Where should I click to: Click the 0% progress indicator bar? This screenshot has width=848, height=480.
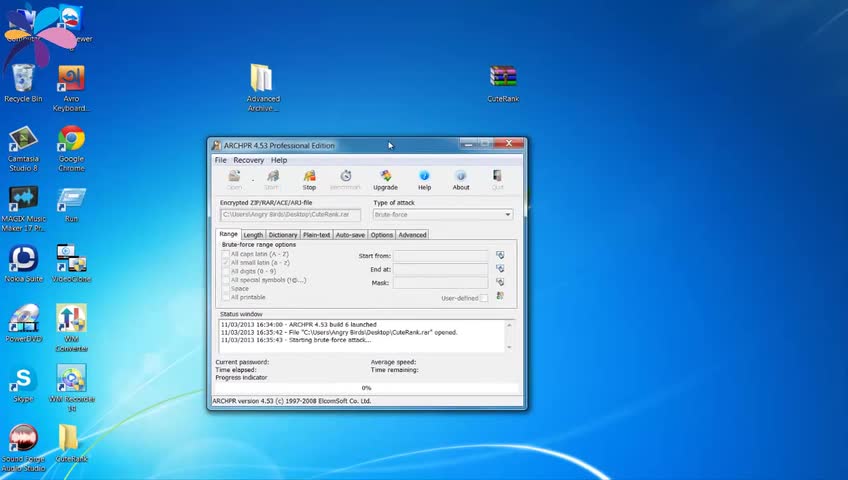pos(366,388)
